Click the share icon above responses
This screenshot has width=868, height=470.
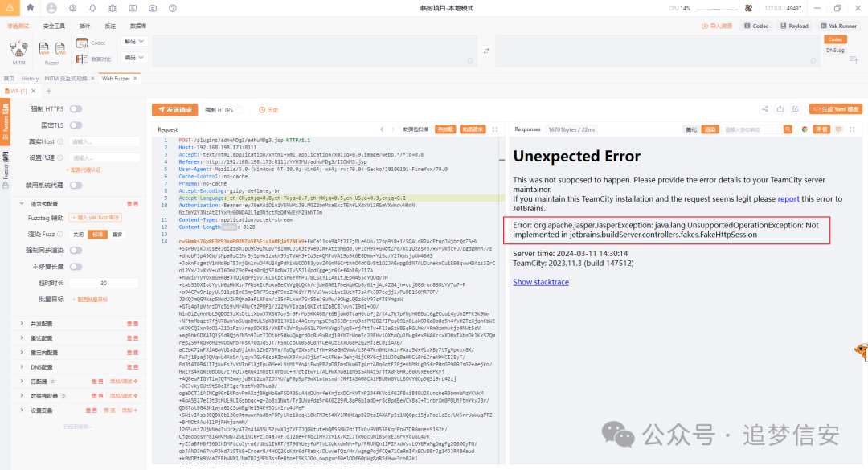(764, 109)
